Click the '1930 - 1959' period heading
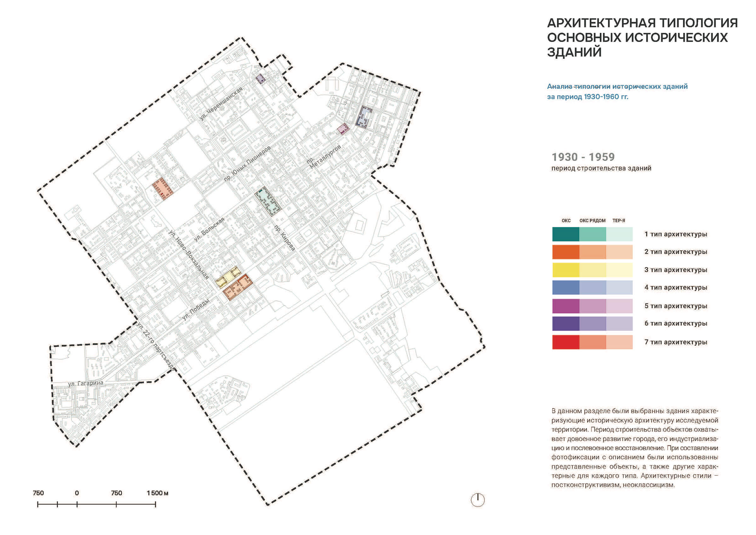Viewport: 756px width, 535px height. click(x=583, y=157)
